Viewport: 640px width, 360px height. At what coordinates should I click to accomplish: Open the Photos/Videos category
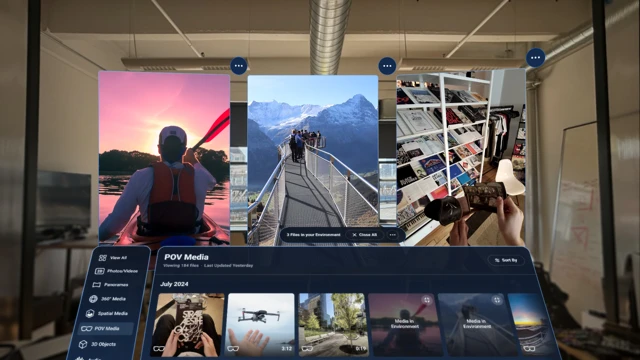117,271
